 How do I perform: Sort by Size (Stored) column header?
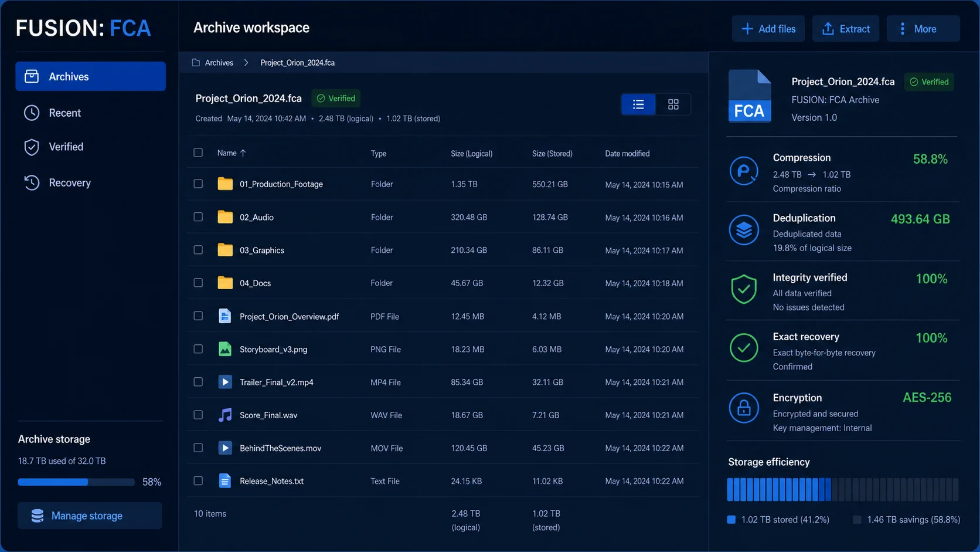552,153
